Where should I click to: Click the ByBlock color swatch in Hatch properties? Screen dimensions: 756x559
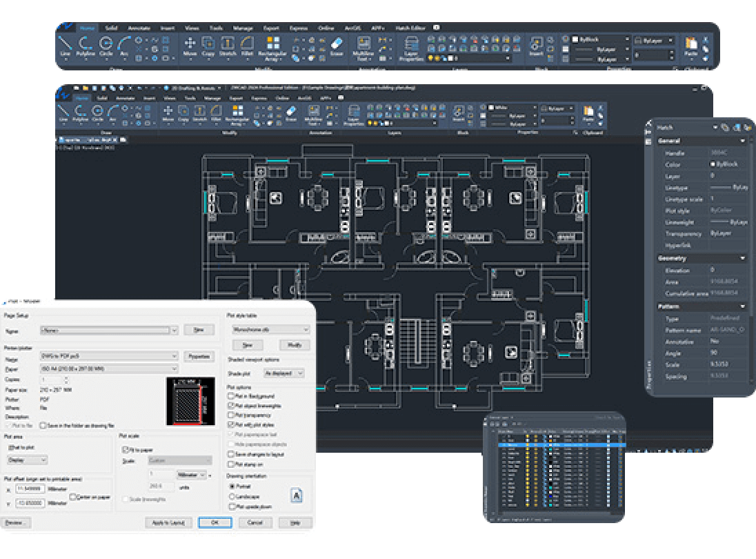713,164
